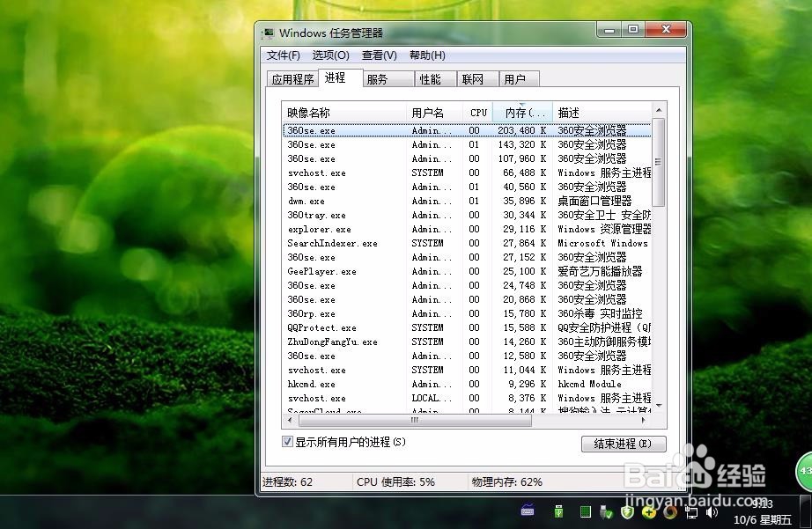Select the 360se.exe row using 20,868 K
The width and height of the screenshot is (812, 529).
click(x=467, y=299)
